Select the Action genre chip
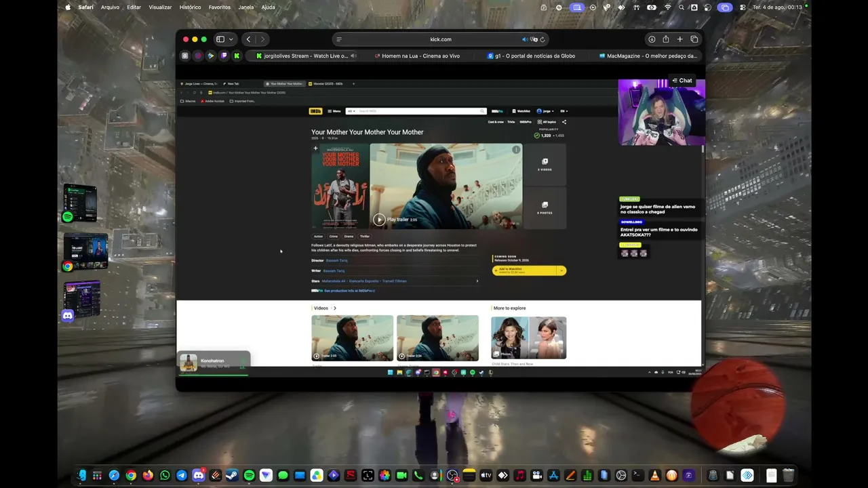868x488 pixels. (318, 237)
